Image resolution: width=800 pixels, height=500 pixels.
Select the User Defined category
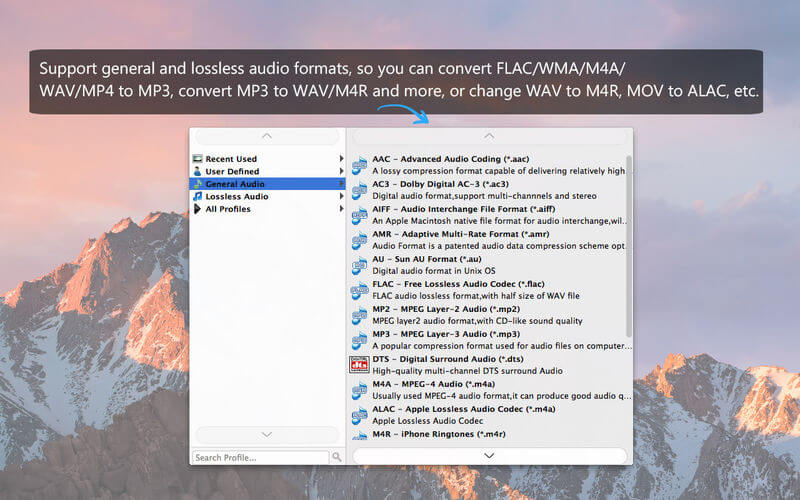coord(267,171)
